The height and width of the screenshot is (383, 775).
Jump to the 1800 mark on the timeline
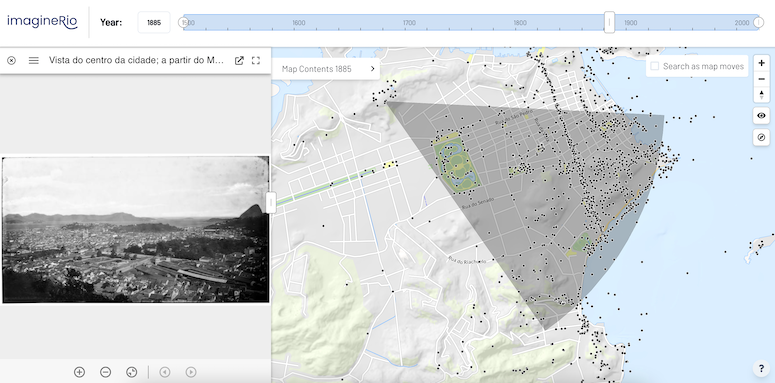click(520, 23)
